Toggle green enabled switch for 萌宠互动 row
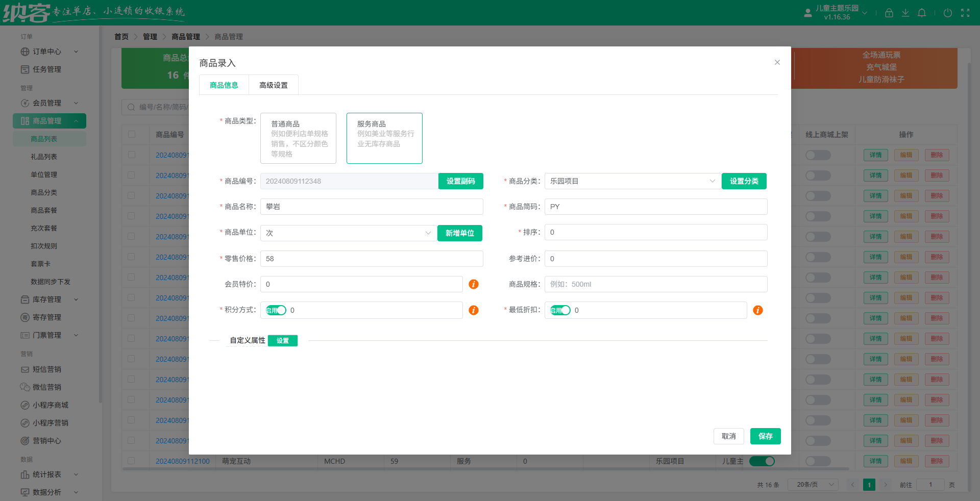 pos(762,461)
